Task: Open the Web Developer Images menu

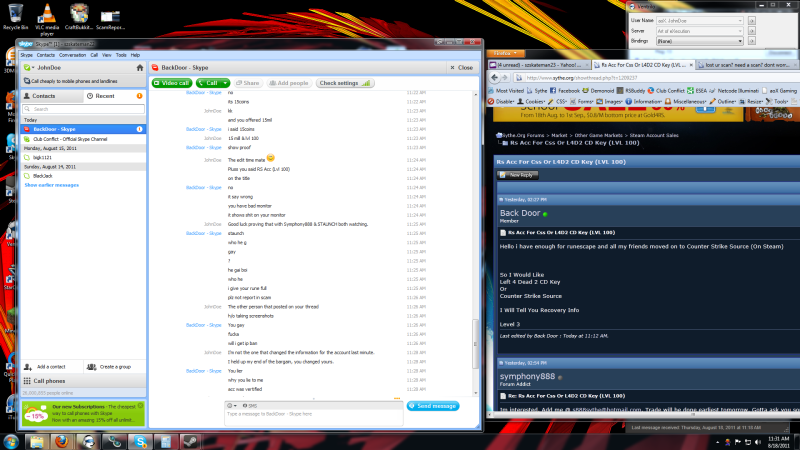Action: tap(610, 102)
